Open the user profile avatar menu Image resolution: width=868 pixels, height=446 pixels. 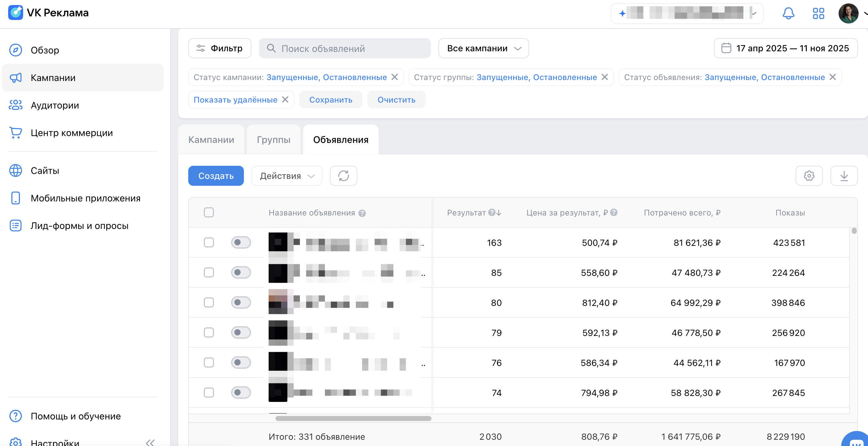click(848, 13)
